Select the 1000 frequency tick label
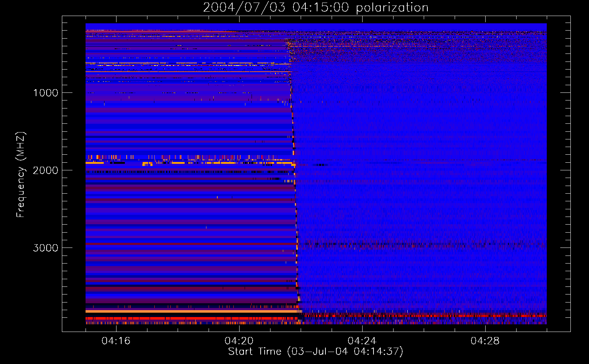The width and height of the screenshot is (589, 364). pos(46,93)
